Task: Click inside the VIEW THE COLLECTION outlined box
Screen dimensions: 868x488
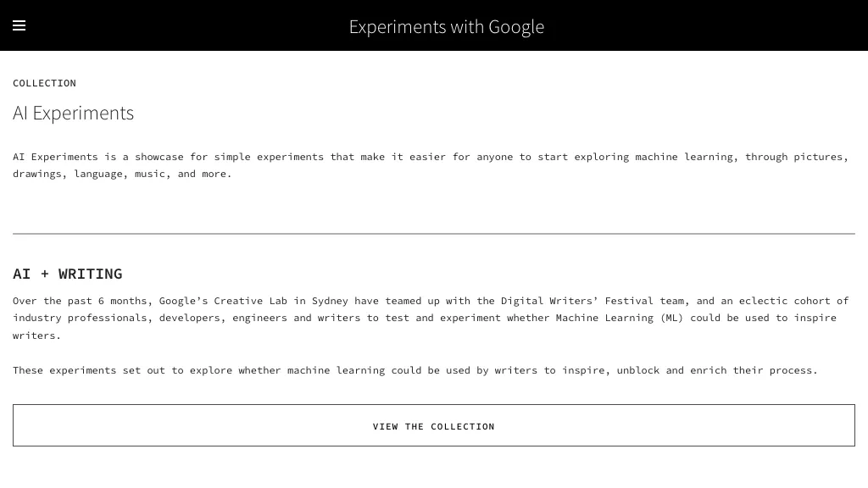Action: point(434,425)
